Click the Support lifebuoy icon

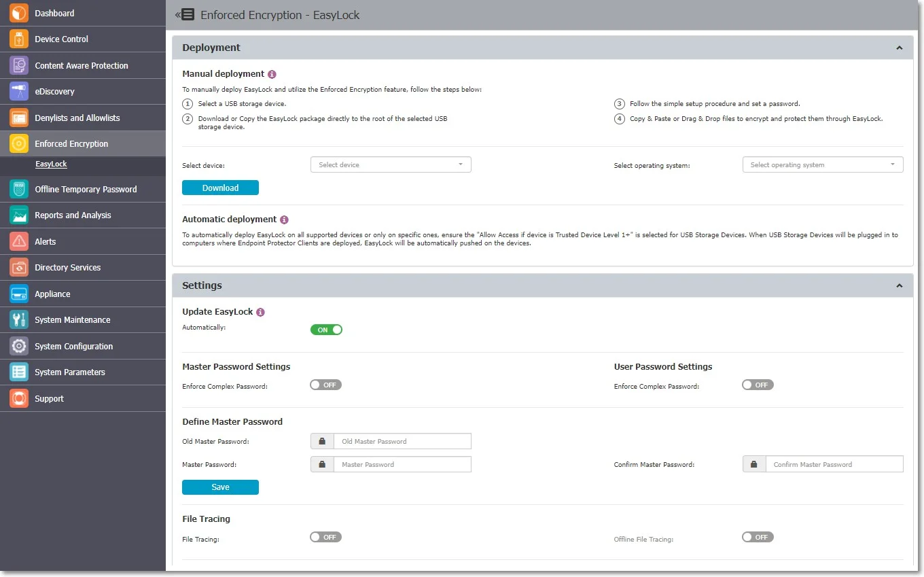pyautogui.click(x=19, y=398)
